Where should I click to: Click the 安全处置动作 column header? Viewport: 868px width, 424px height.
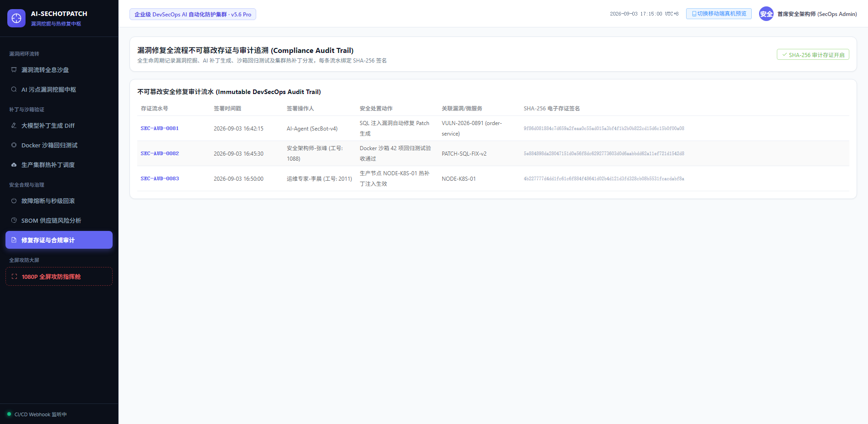[376, 109]
